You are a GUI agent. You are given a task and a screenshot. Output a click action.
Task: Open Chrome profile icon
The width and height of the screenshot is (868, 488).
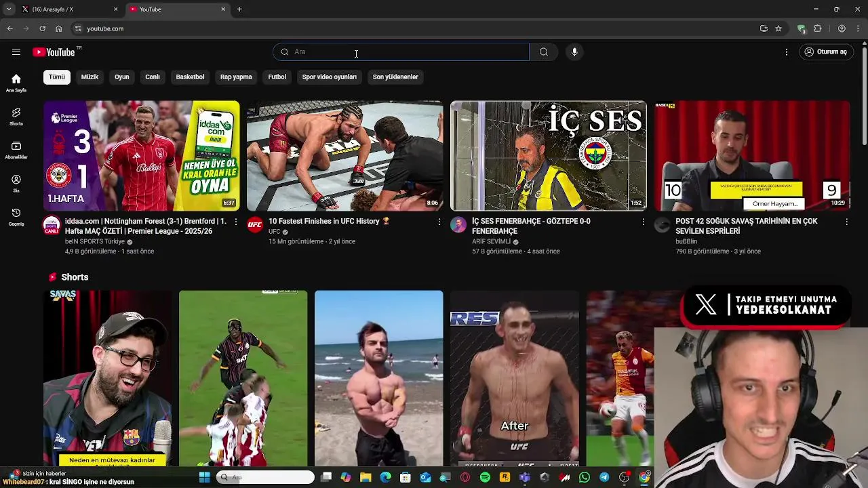tap(842, 28)
